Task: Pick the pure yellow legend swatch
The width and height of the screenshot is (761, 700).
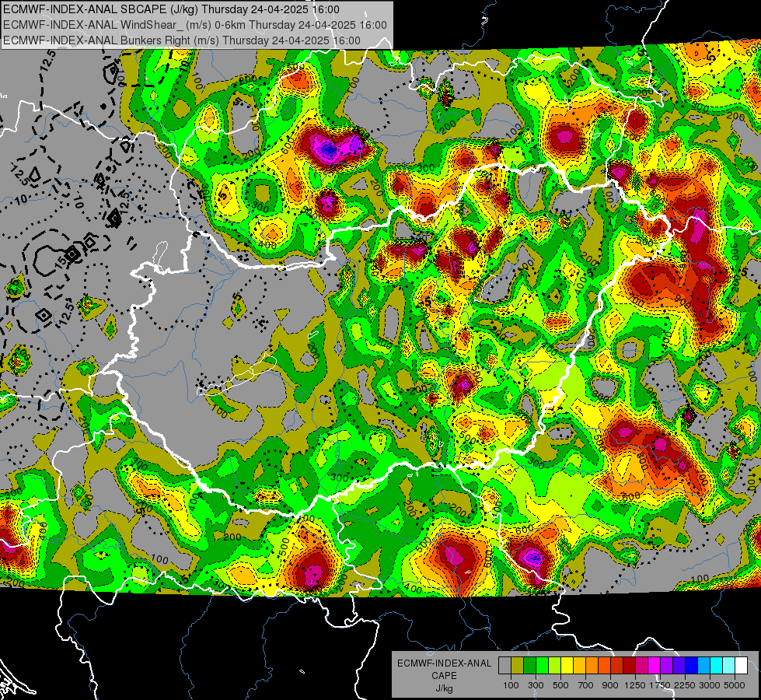Action: (x=567, y=666)
